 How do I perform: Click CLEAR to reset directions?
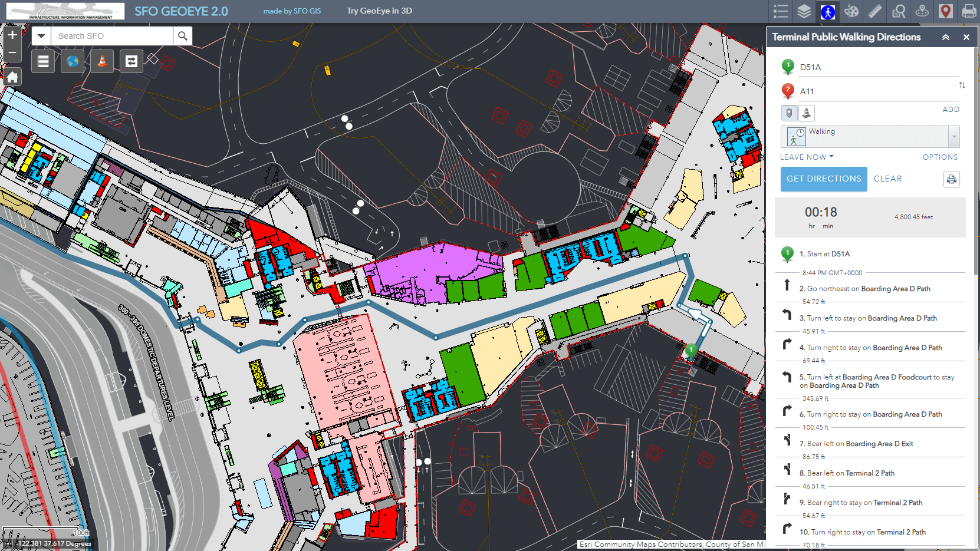(887, 179)
